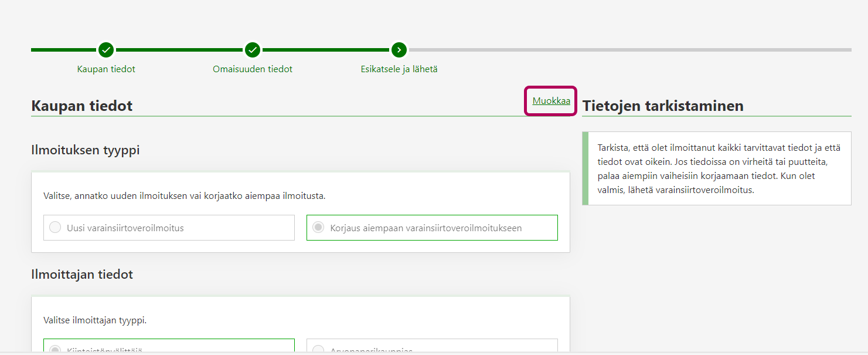The image size is (868, 355).
Task: Click the Valitse ilmoittajan tyyppi instruction text
Action: (95, 320)
